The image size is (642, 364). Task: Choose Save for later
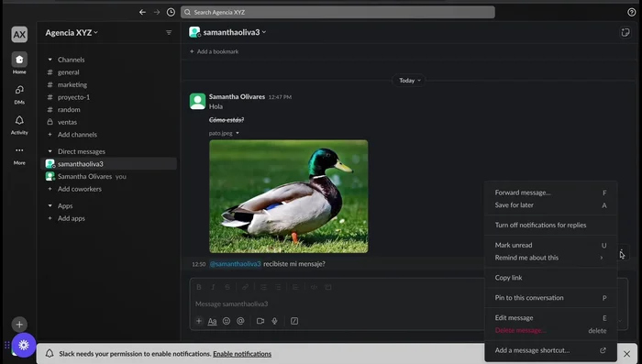[x=550, y=205]
